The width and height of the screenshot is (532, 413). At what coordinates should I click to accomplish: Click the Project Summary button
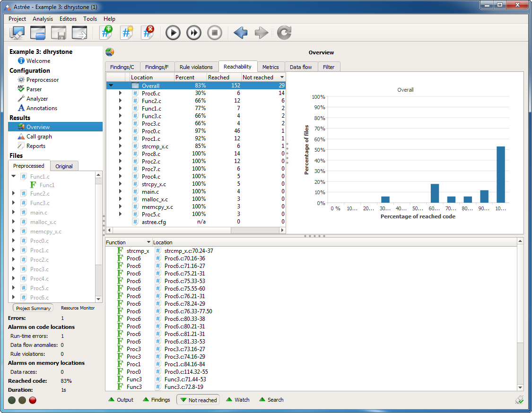click(33, 308)
